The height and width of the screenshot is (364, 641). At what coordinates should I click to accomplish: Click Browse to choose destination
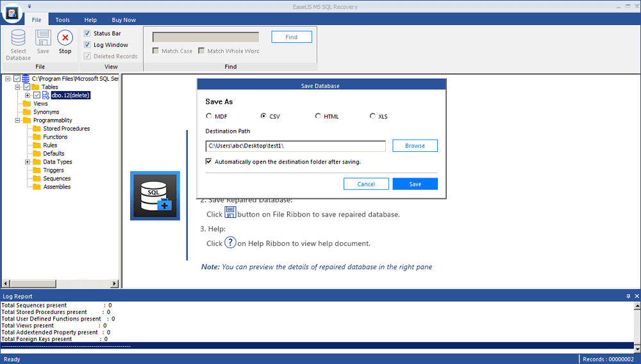click(415, 145)
